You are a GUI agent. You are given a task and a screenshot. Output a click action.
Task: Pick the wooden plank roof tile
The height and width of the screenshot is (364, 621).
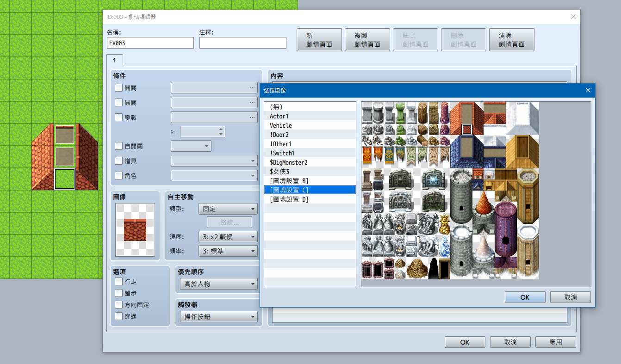tap(522, 152)
